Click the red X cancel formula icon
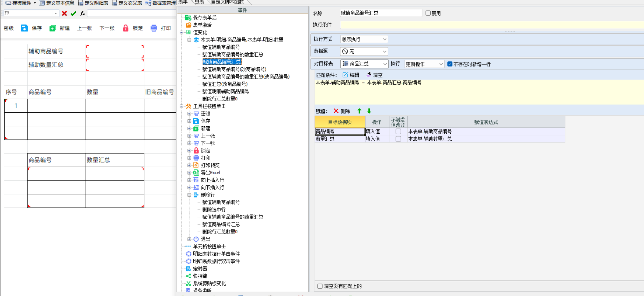644x296 pixels. (x=64, y=13)
